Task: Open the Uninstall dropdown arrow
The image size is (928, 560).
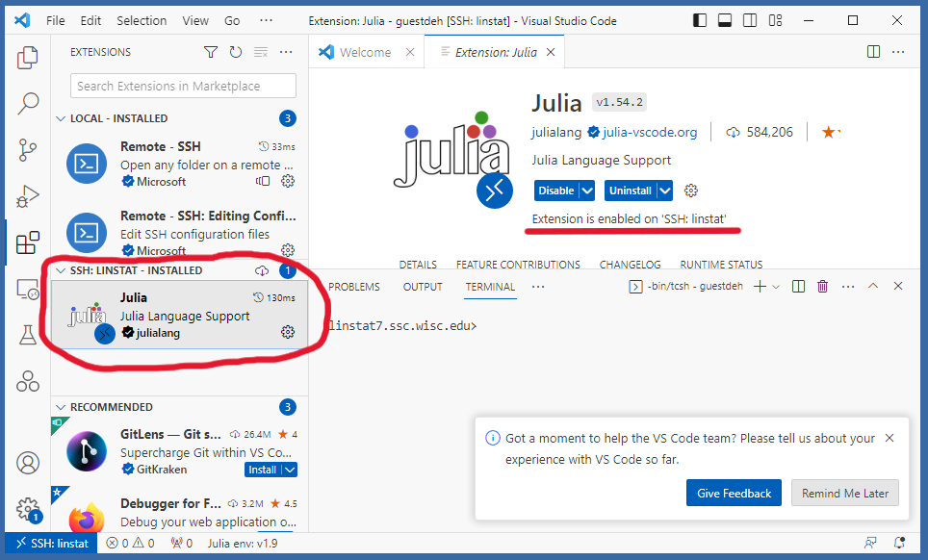Action: point(664,191)
